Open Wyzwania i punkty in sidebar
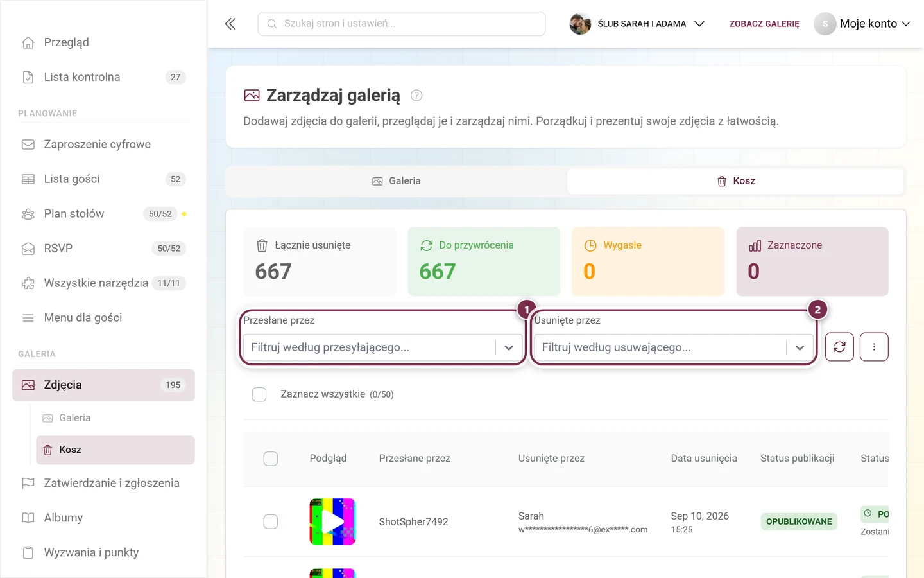 [104, 552]
